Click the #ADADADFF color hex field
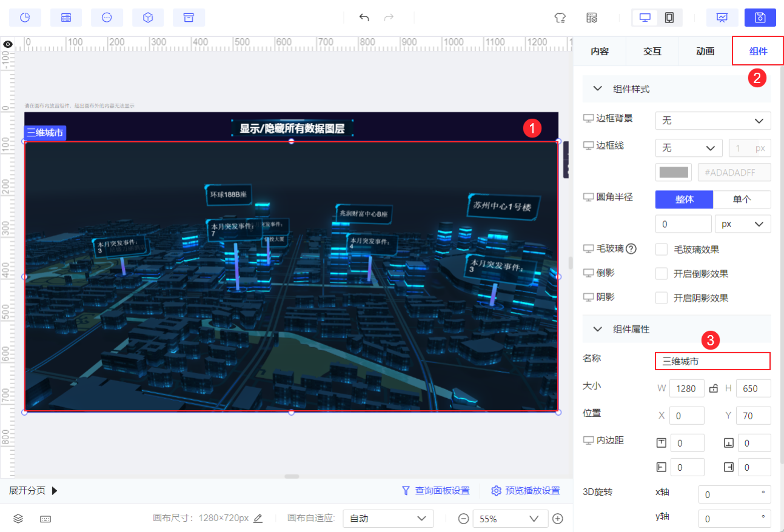Image resolution: width=784 pixels, height=532 pixels. 734,172
